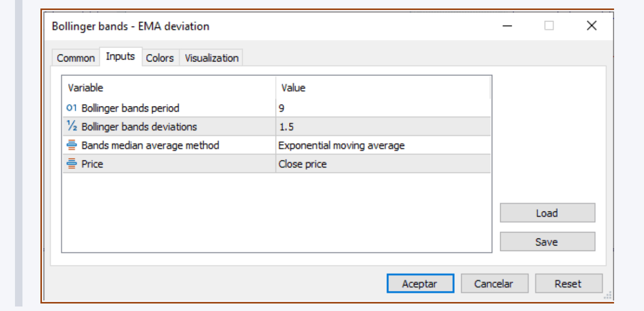Edit the Bollinger bands period value 9

[x=382, y=108]
